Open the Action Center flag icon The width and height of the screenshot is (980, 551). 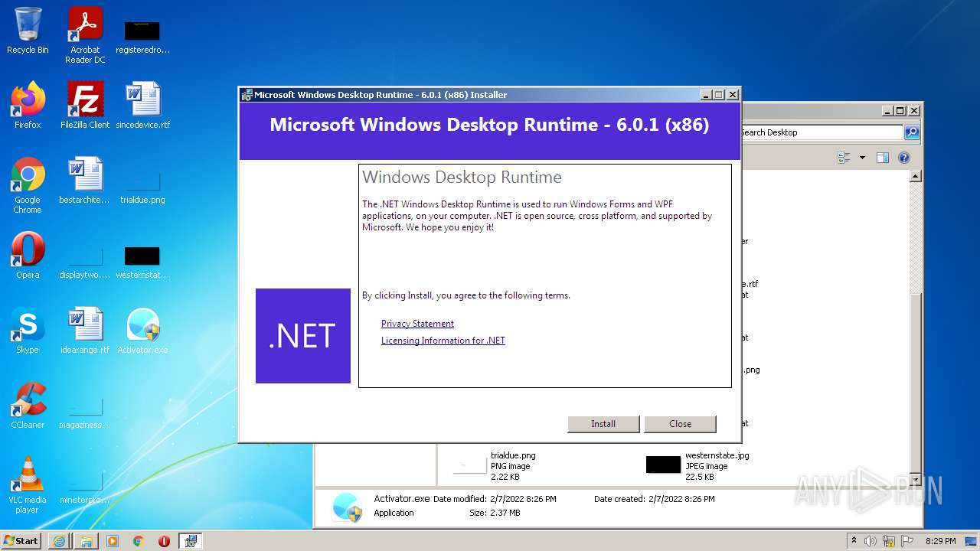coord(907,540)
